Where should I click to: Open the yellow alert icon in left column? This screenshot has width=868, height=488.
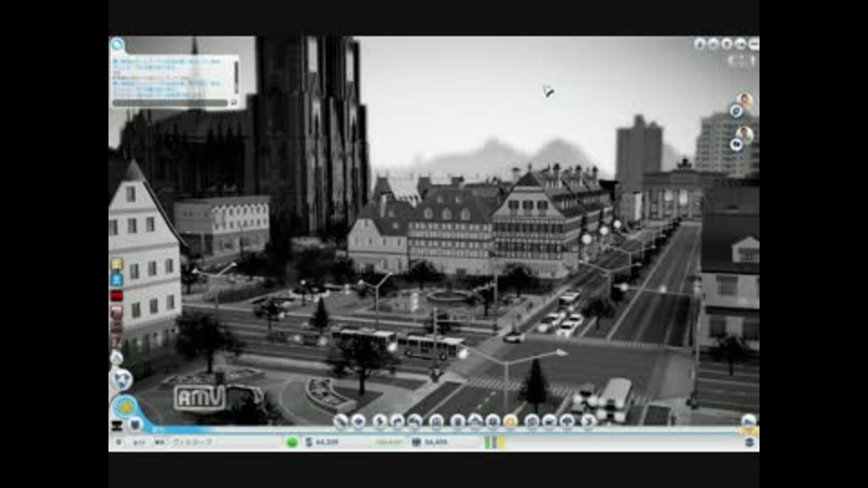[117, 264]
